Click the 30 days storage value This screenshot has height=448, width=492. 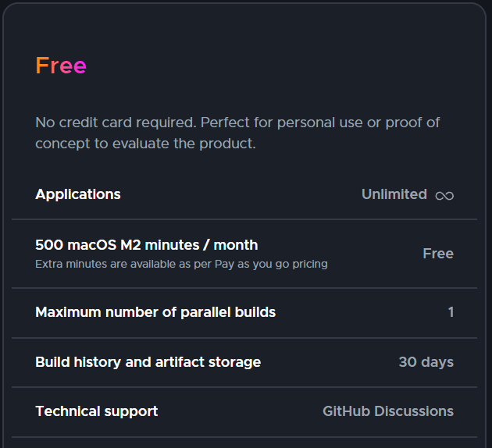pos(426,362)
